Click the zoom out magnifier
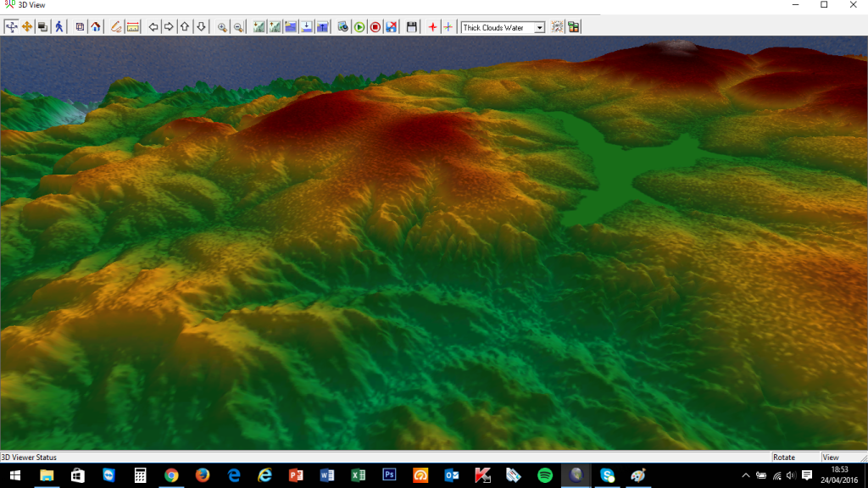 tap(238, 27)
